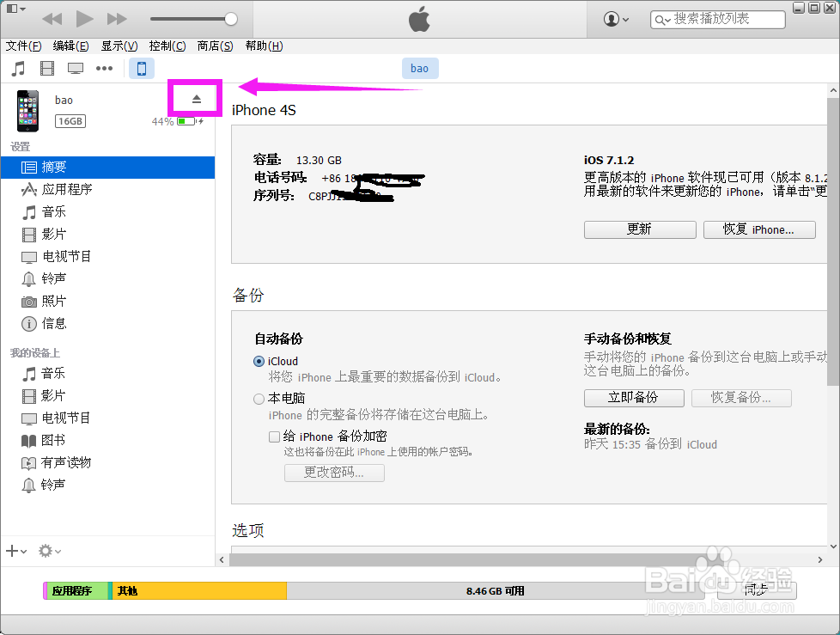Select the bao tab

pyautogui.click(x=420, y=69)
